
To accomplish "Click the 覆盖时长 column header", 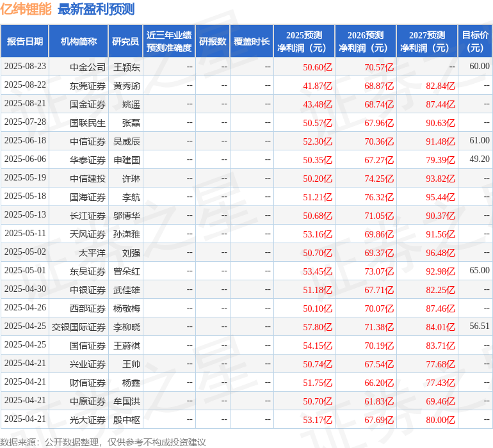I will tap(252, 42).
